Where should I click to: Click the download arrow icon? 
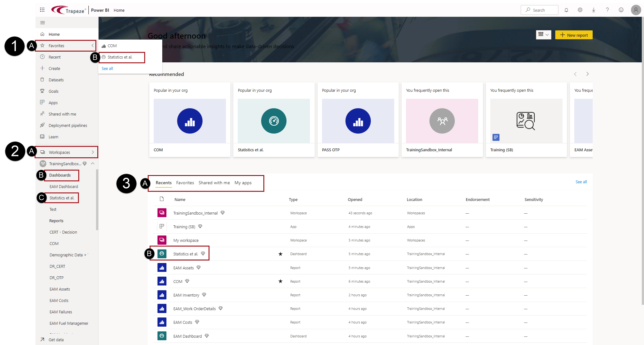593,10
